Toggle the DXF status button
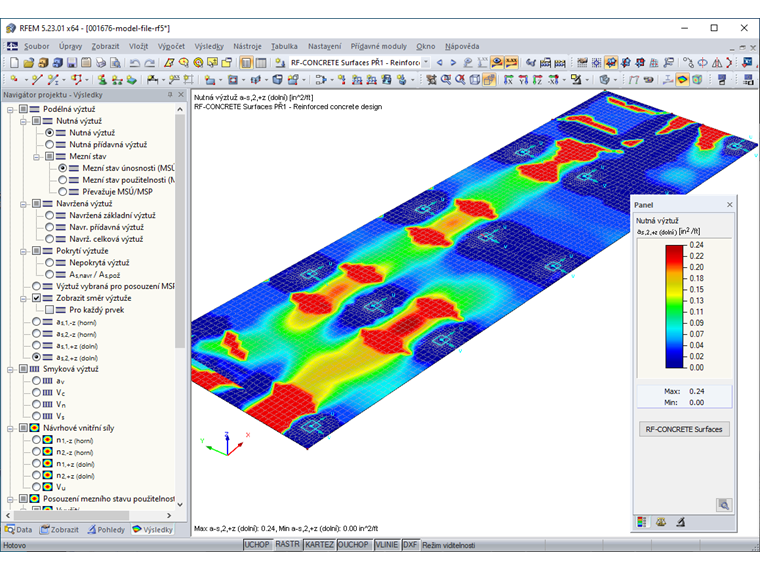 [410, 545]
